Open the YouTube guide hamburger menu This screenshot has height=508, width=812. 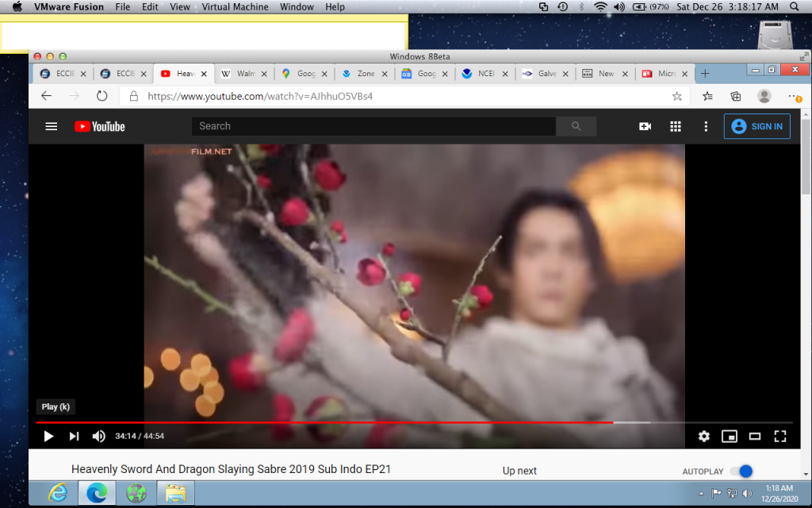(52, 126)
